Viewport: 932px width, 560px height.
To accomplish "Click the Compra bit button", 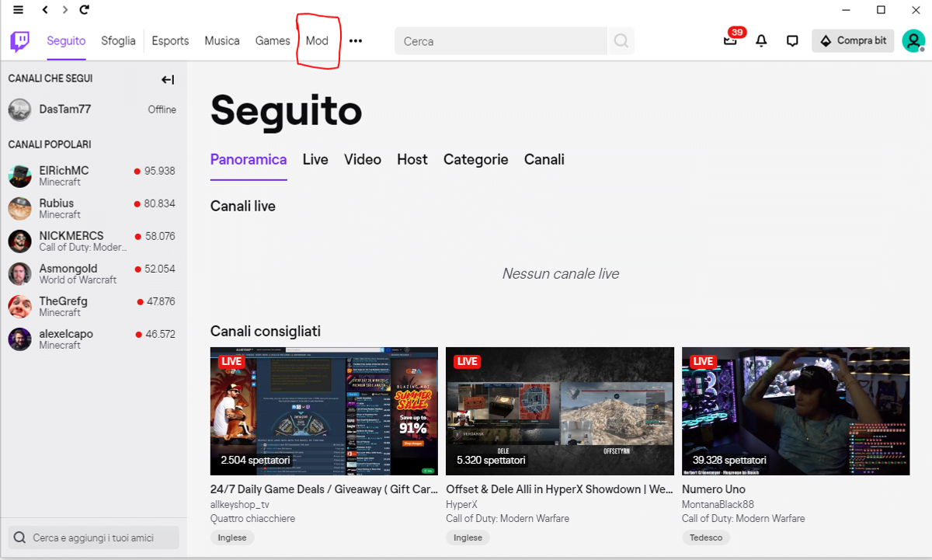I will 853,41.
